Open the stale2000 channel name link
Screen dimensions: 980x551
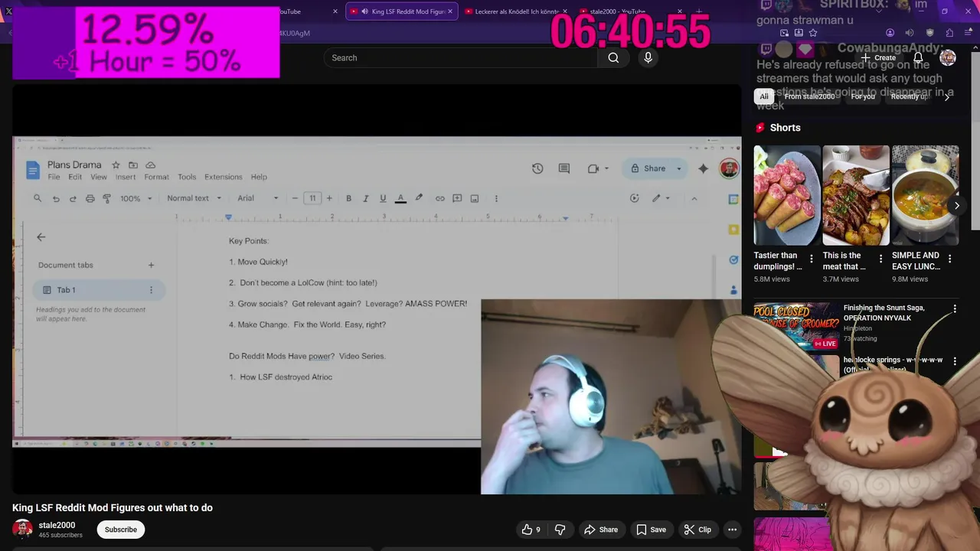(x=57, y=525)
